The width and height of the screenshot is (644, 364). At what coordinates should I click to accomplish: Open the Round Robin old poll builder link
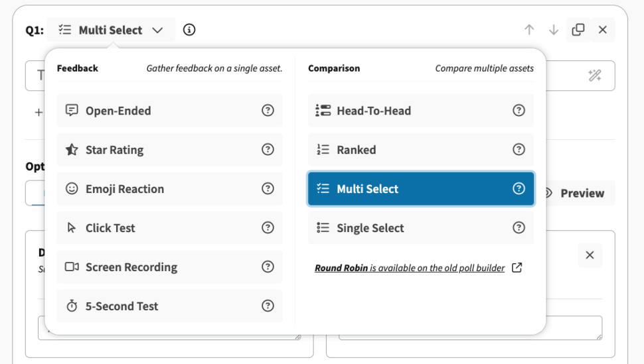410,268
